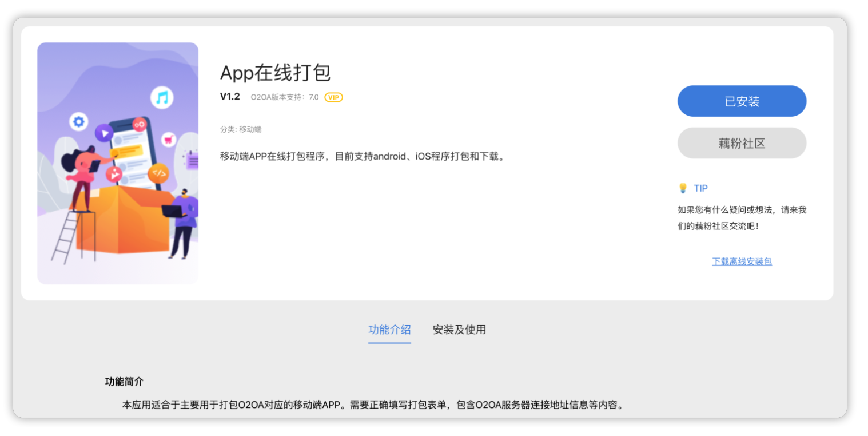Click the 分类: 移动端 category text
This screenshot has width=868, height=436.
click(x=241, y=129)
